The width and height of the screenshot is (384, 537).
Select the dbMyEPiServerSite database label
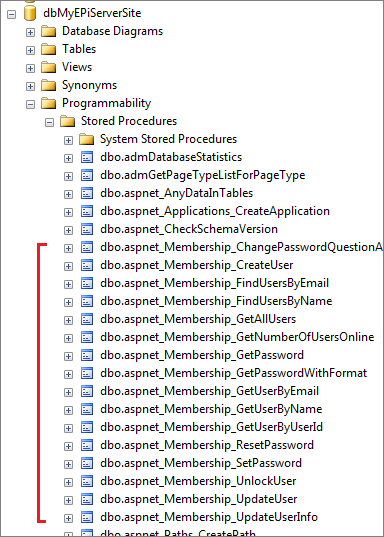[x=92, y=13]
